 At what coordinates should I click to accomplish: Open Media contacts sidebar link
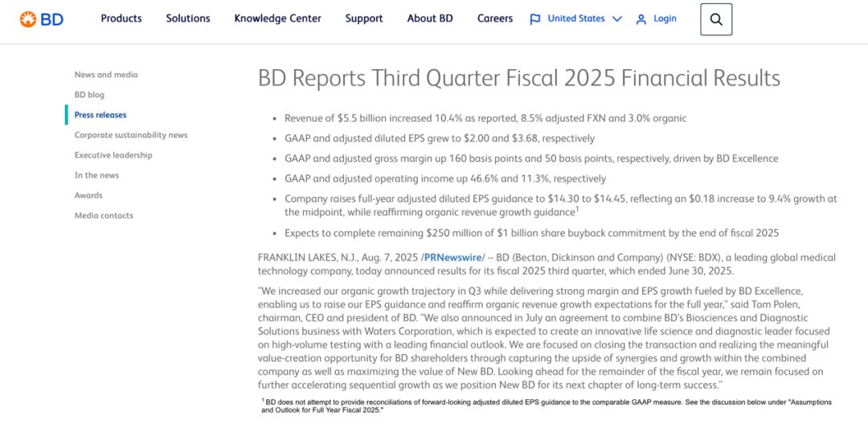pyautogui.click(x=104, y=215)
